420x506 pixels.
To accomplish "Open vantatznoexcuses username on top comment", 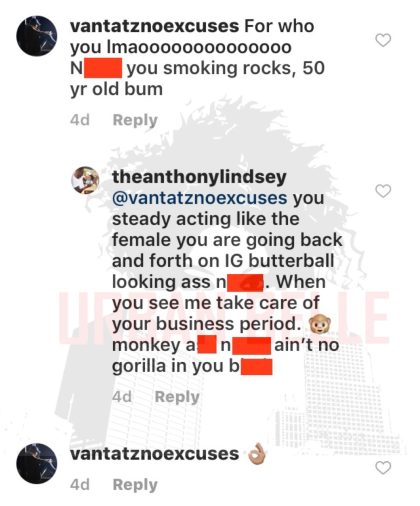I will click(x=154, y=26).
